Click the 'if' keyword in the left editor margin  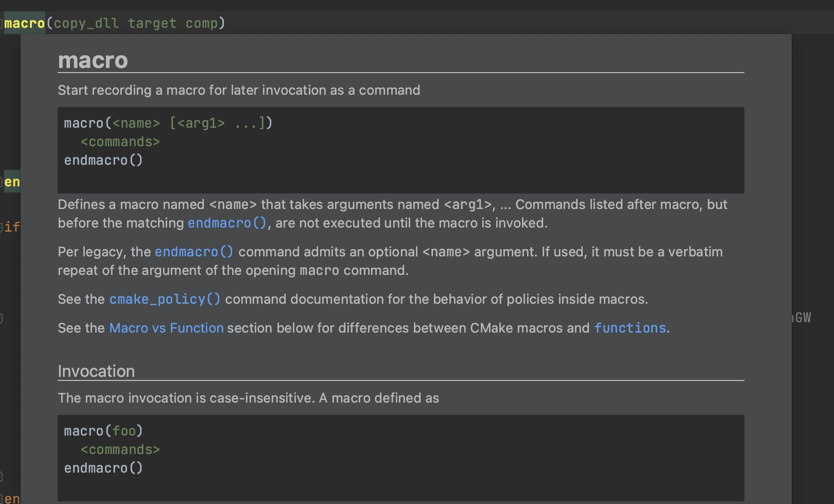(x=12, y=227)
